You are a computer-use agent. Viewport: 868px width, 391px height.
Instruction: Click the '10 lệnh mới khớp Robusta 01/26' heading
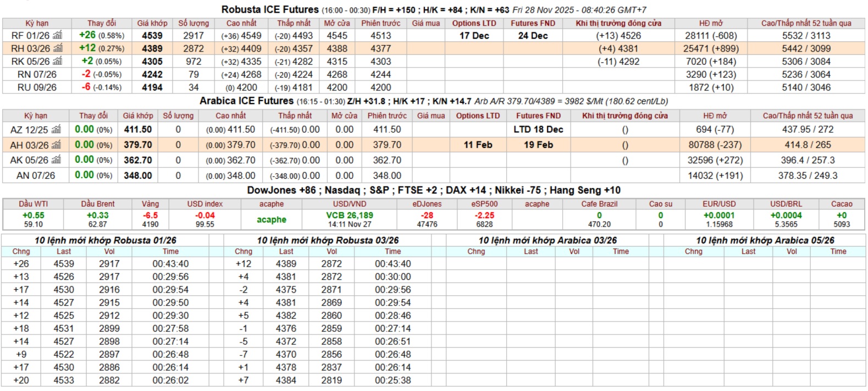[106, 240]
